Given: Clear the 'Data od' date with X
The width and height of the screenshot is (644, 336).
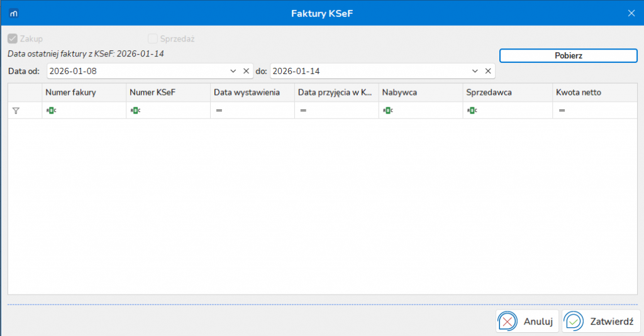Looking at the screenshot, I should click(247, 71).
